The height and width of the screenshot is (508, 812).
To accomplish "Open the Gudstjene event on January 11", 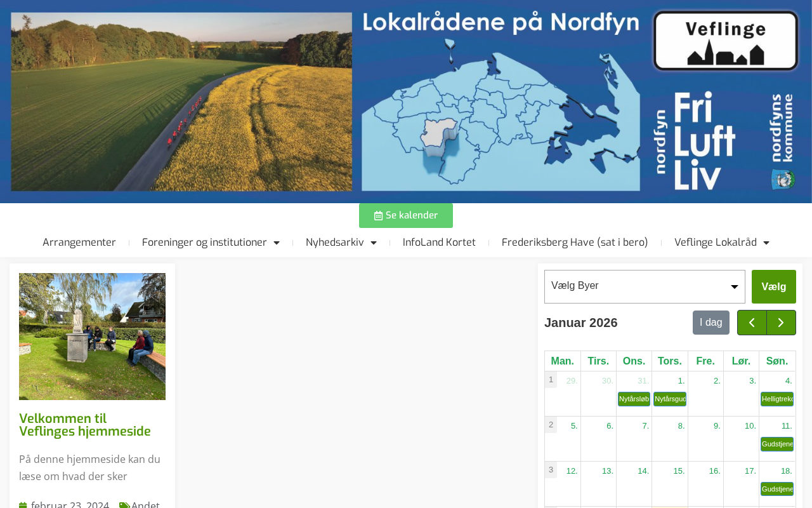I will [777, 444].
